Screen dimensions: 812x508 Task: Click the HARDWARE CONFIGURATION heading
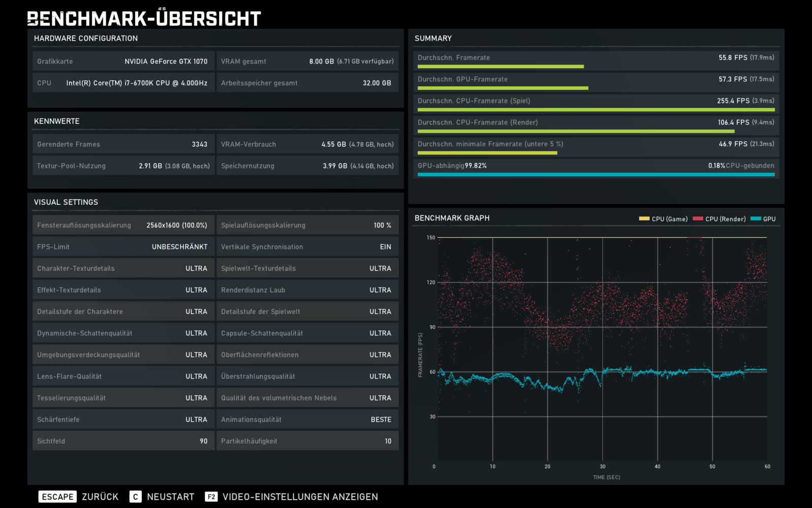click(86, 39)
